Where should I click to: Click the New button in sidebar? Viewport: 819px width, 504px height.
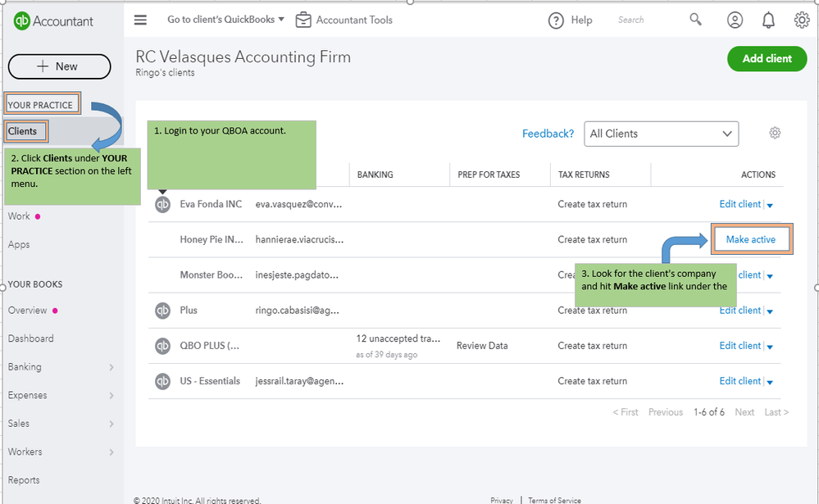tap(58, 66)
